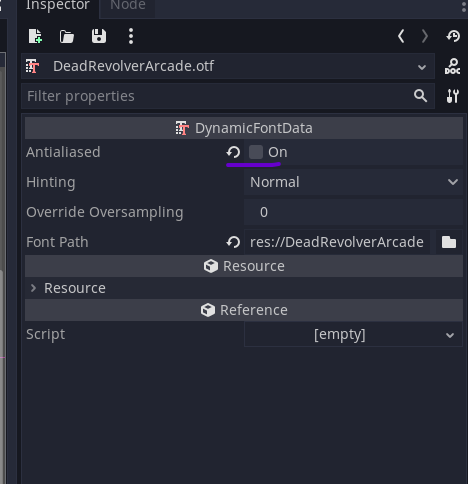The image size is (468, 484).
Task: Browse for font file using Font Path folder icon
Action: [x=449, y=242]
